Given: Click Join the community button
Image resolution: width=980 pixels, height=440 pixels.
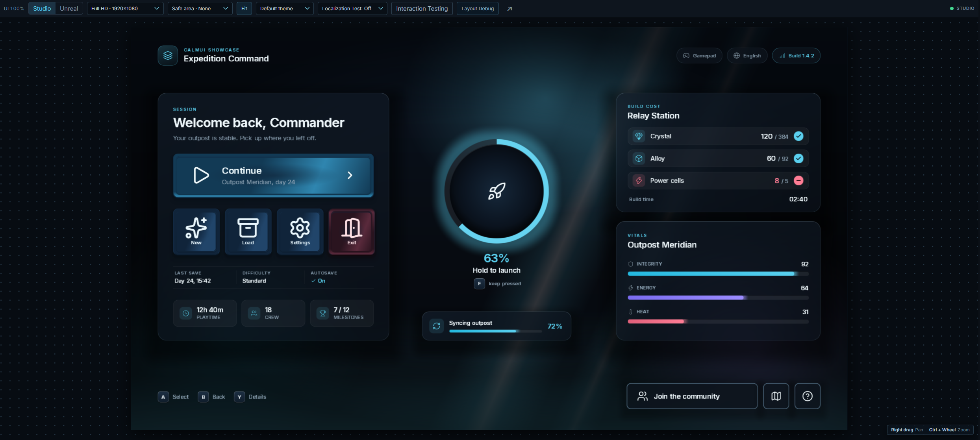Looking at the screenshot, I should 692,396.
